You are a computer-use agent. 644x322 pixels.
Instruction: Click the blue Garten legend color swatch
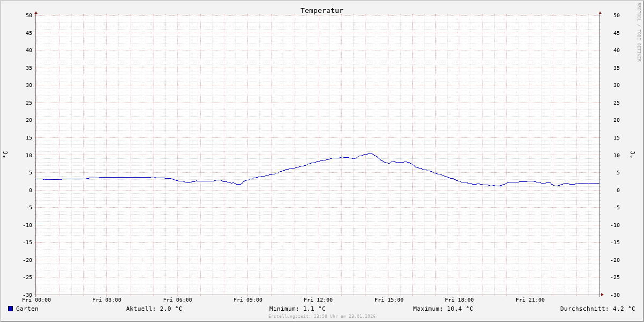10,309
